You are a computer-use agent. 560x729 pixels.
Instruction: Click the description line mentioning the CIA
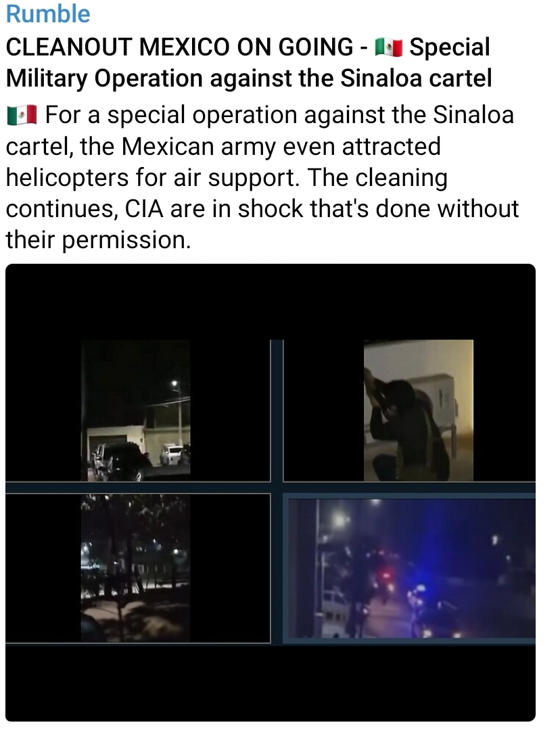coord(262,209)
